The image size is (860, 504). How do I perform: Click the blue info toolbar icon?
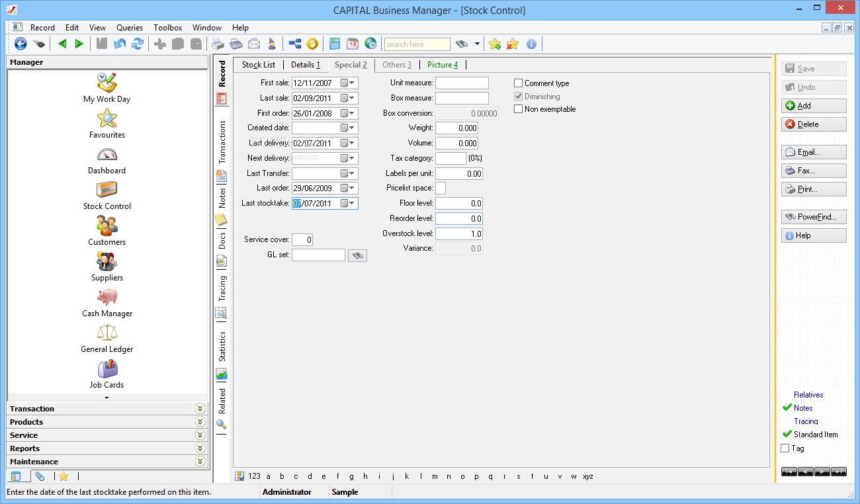point(531,44)
